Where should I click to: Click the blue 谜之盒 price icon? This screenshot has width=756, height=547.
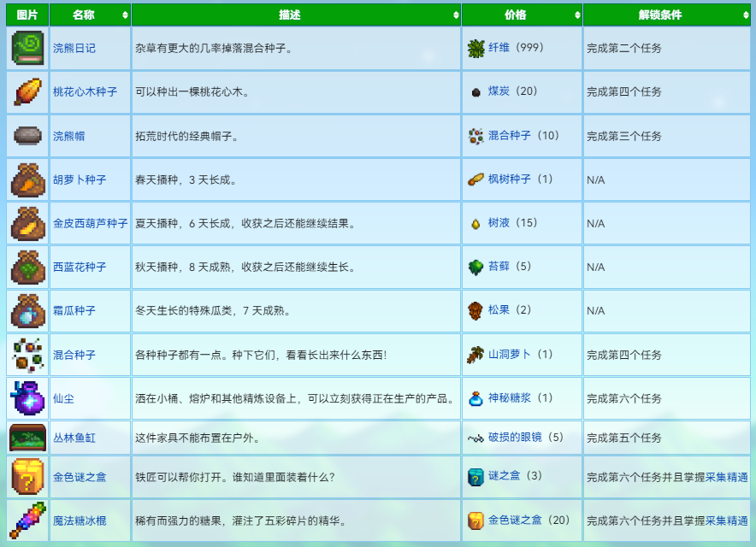[x=475, y=477]
